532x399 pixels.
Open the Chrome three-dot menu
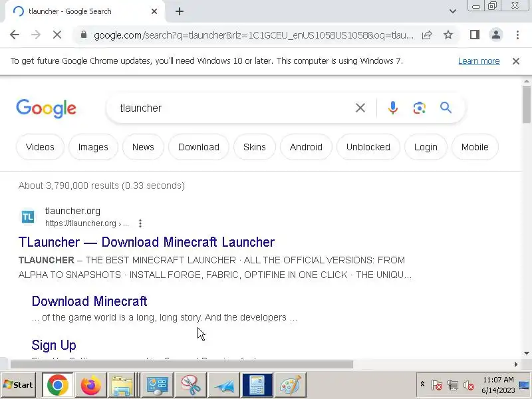pos(517,35)
